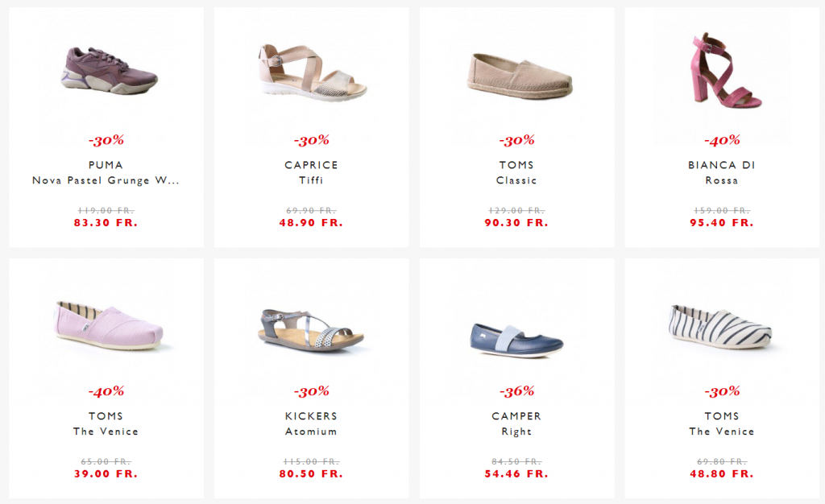825x504 pixels.
Task: Select the Caprice Tiffi sandal photo
Action: point(312,72)
